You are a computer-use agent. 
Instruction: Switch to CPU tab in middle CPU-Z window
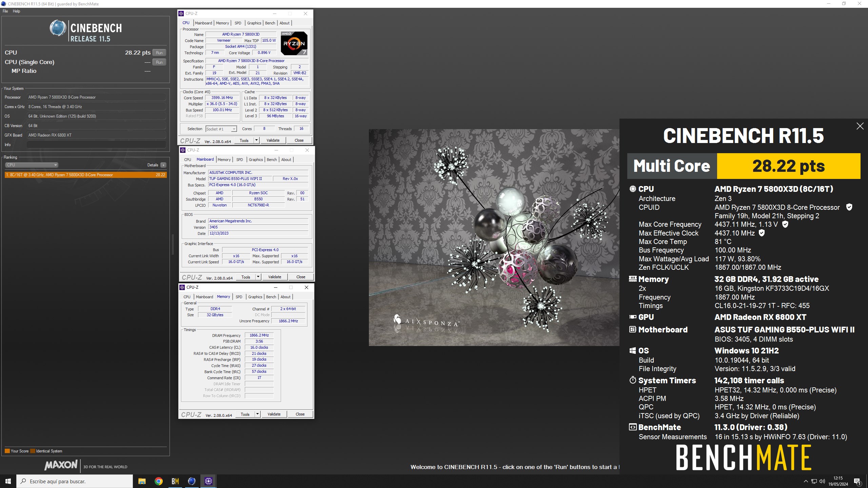pyautogui.click(x=188, y=160)
